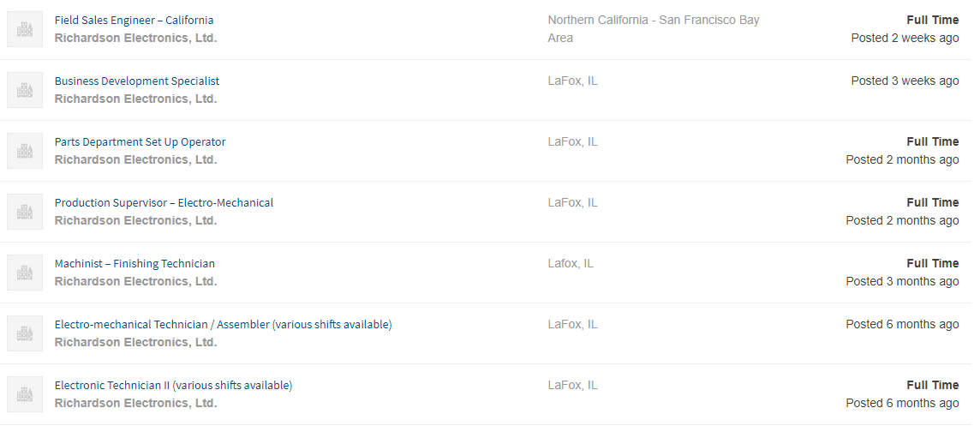The width and height of the screenshot is (980, 432).
Task: Click Full Time label on Electronic Technician II
Action: click(933, 385)
